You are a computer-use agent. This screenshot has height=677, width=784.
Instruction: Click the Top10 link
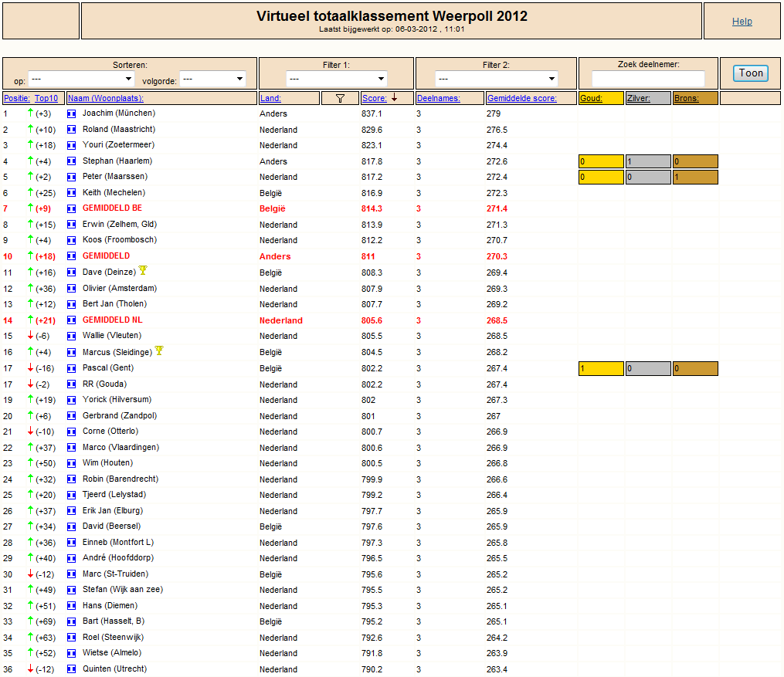pos(46,99)
